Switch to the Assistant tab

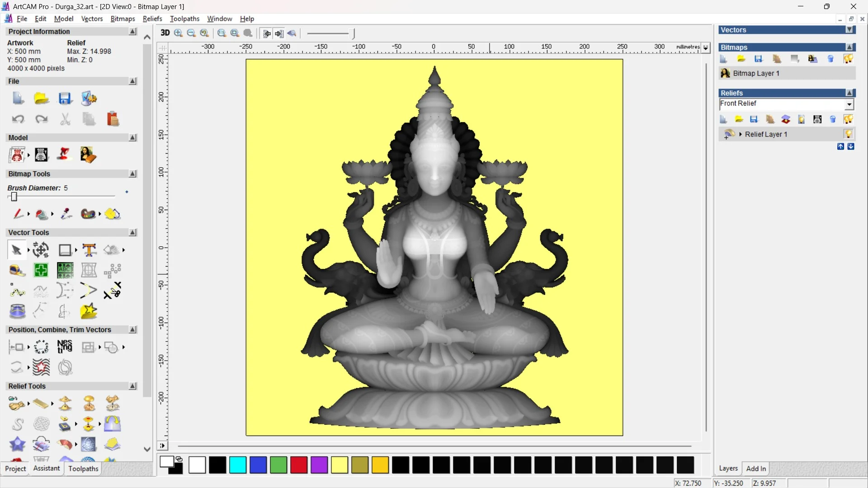coord(46,469)
